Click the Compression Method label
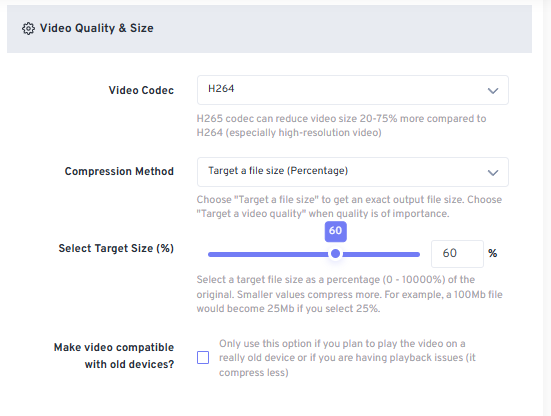Screen dimensions: 551x416 tap(119, 171)
